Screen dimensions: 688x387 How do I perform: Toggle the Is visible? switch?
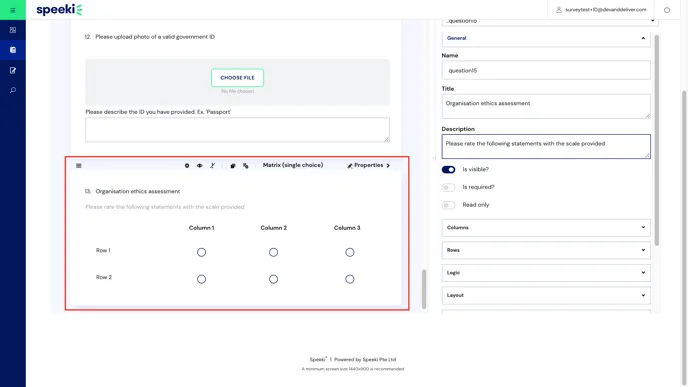tap(448, 169)
